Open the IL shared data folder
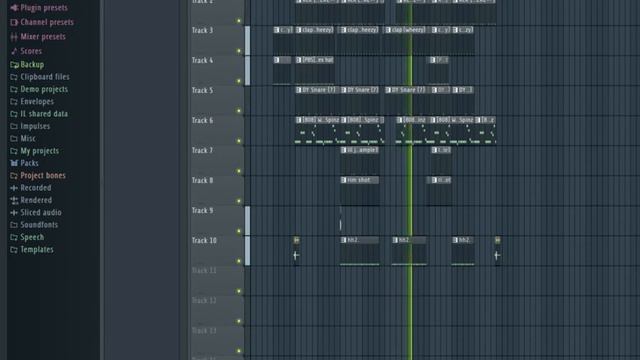640x360 pixels. tap(39, 114)
